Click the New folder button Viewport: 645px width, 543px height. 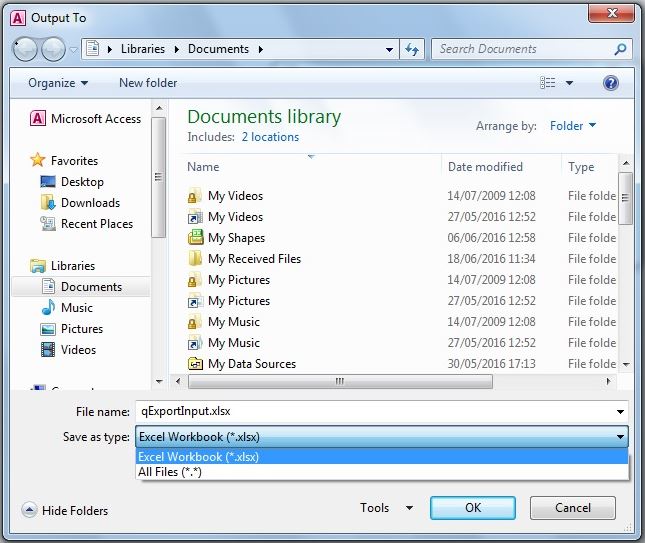(x=148, y=83)
